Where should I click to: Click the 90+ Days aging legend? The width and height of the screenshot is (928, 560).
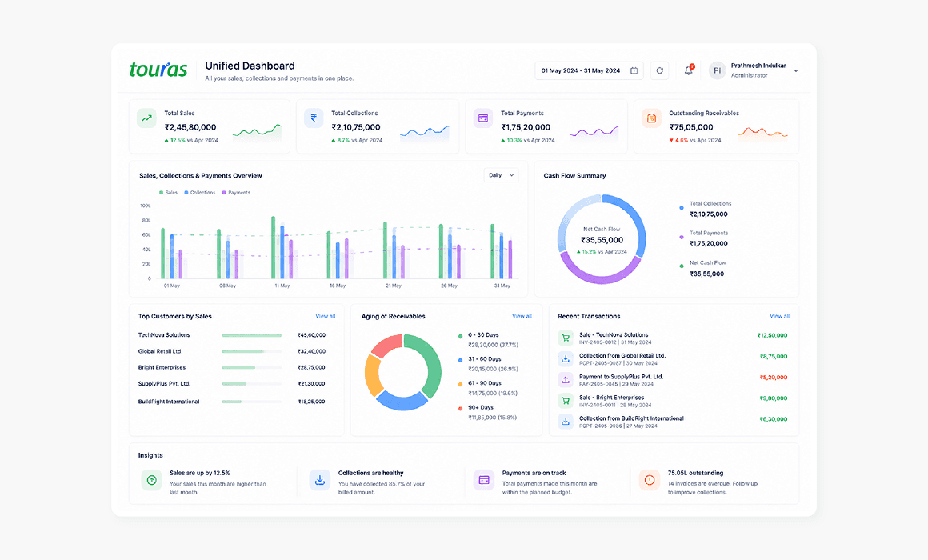pos(488,413)
